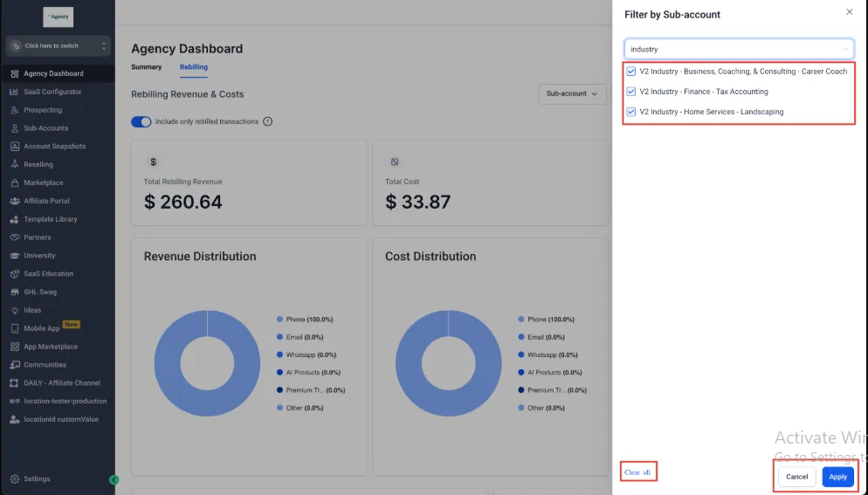
Task: Close the Filter by Sub-account panel
Action: (x=849, y=11)
